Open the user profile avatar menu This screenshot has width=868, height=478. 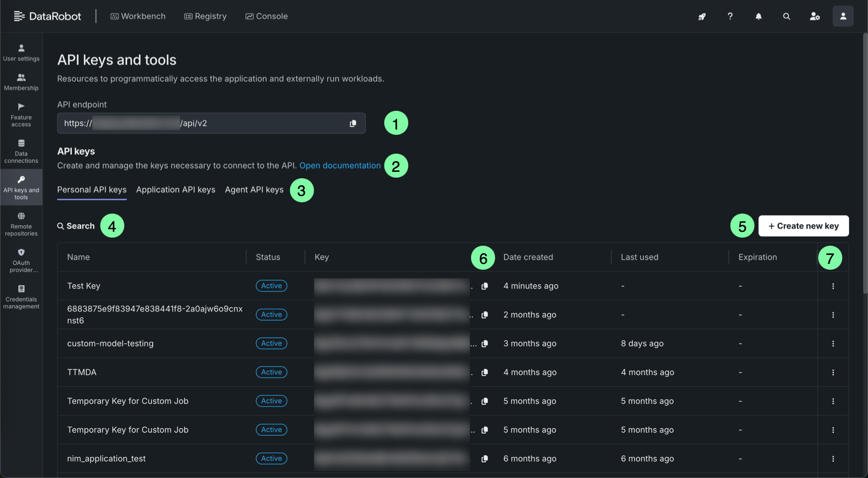click(842, 17)
